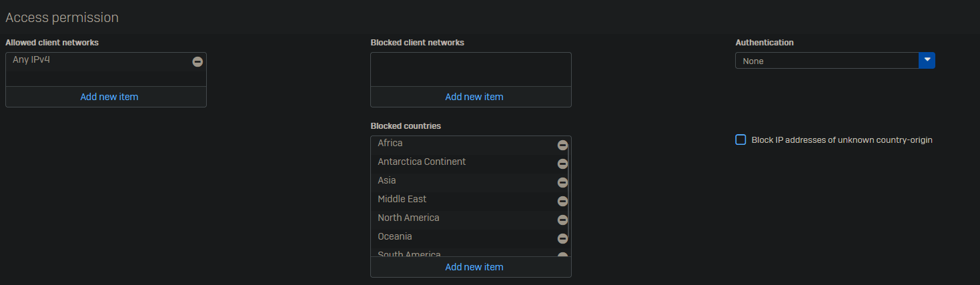The width and height of the screenshot is (980, 285).
Task: Click the Authentication field showing None
Action: click(x=826, y=61)
